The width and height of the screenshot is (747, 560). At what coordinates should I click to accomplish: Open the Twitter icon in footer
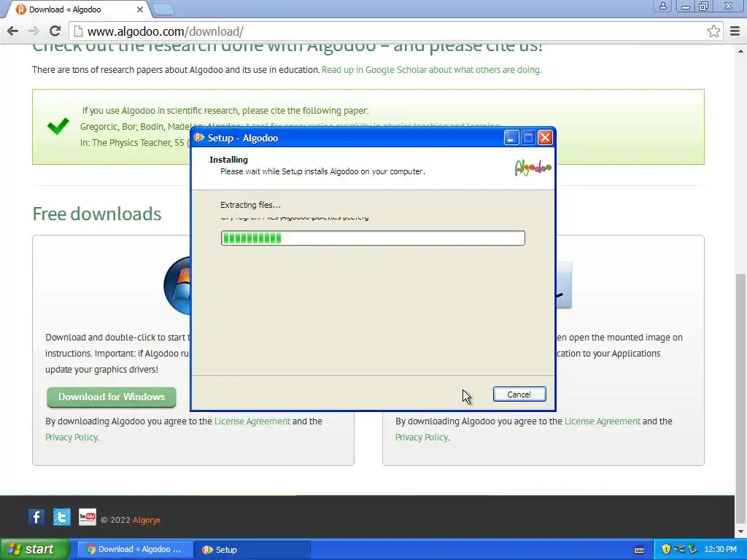(x=62, y=517)
